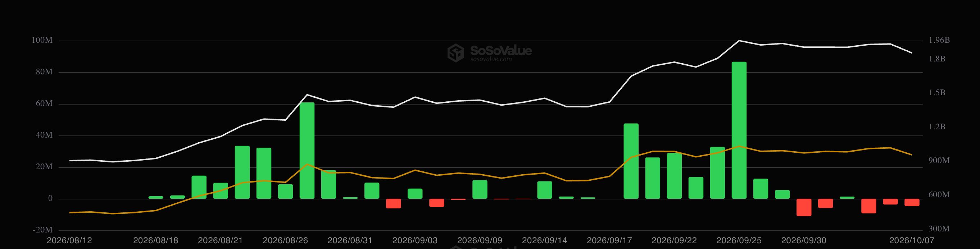
Task: Click the 40M left axis label
Action: pyautogui.click(x=44, y=135)
